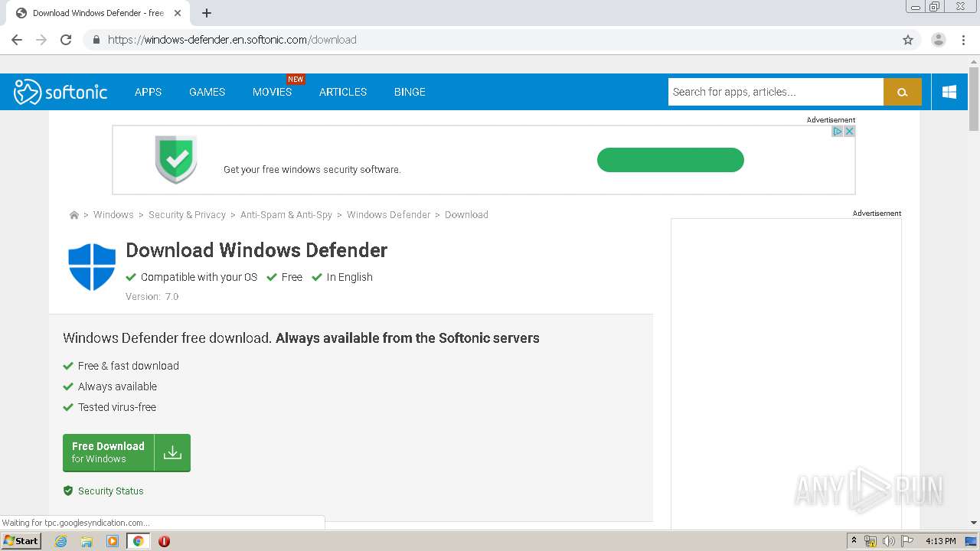980x551 pixels.
Task: Click the red security icon in taskbar
Action: pyautogui.click(x=164, y=541)
